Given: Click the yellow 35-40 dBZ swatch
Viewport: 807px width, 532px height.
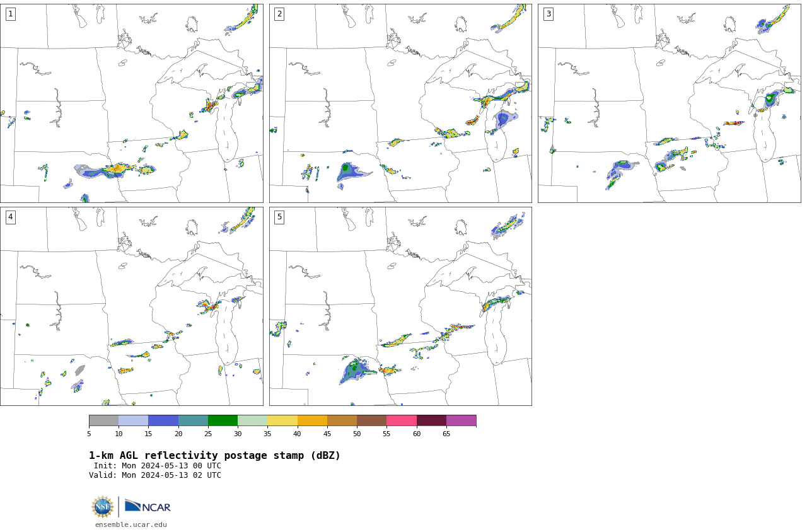Looking at the screenshot, I should click(282, 420).
